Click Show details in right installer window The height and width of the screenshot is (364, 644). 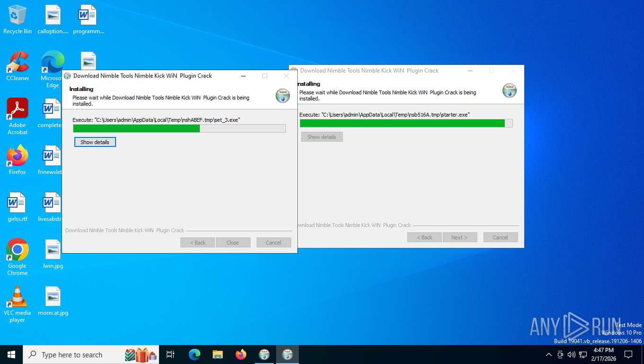[322, 137]
